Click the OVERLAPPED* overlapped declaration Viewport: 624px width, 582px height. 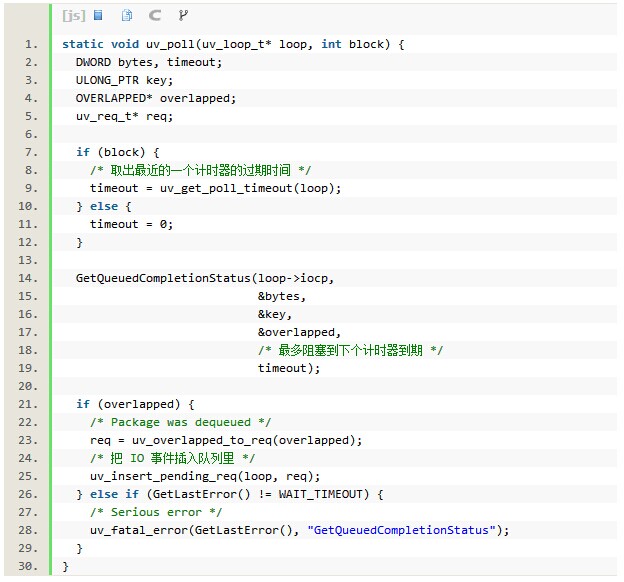pyautogui.click(x=142, y=98)
